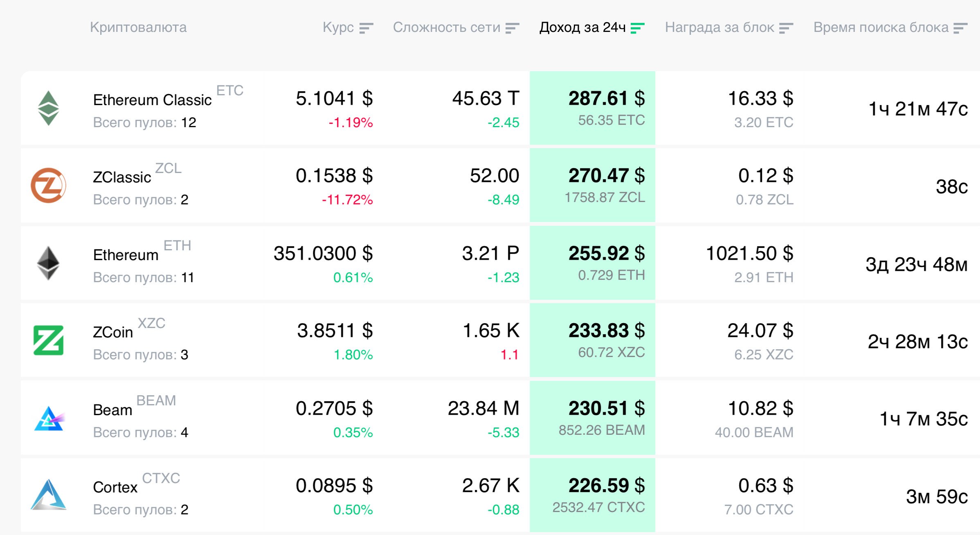Click the 0.2705 $ price value
This screenshot has width=980, height=535.
[x=334, y=409]
